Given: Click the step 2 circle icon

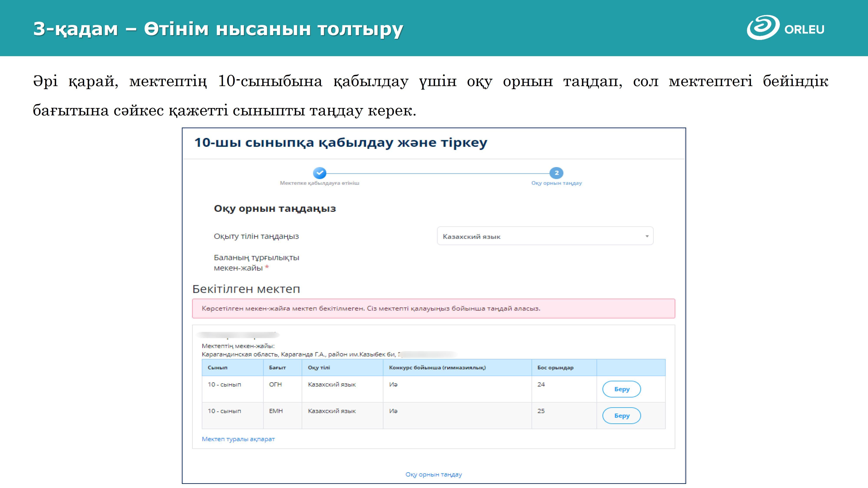Looking at the screenshot, I should click(556, 173).
